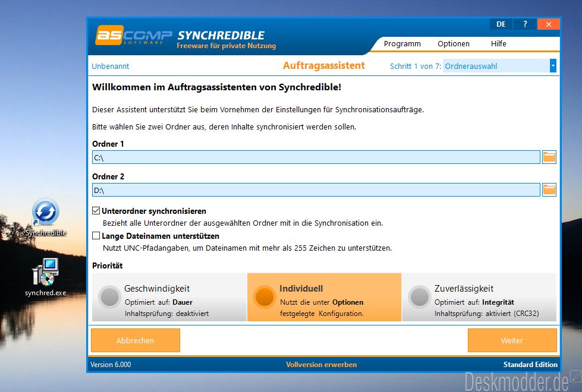
Task: Click Vollversion erwerben link
Action: point(322,365)
